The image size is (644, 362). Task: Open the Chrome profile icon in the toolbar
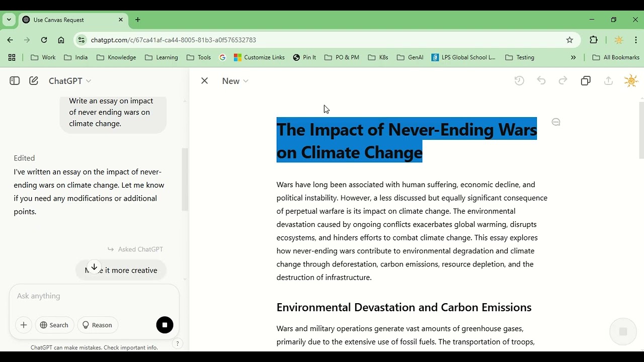pyautogui.click(x=619, y=40)
